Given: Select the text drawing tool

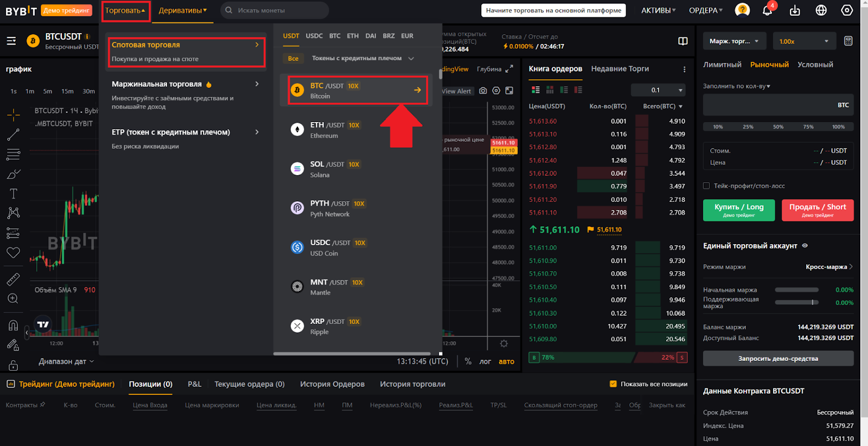Looking at the screenshot, I should click(x=14, y=194).
